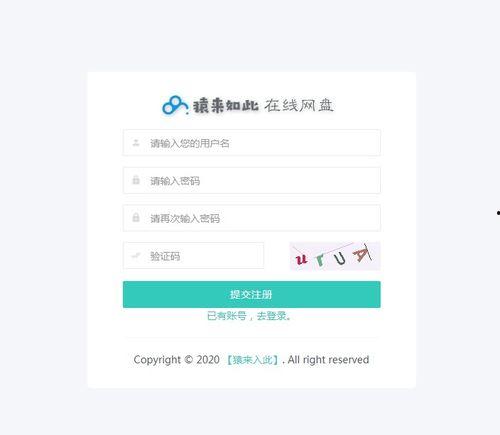Focus the 请输入您的用户名 username field

tap(252, 143)
